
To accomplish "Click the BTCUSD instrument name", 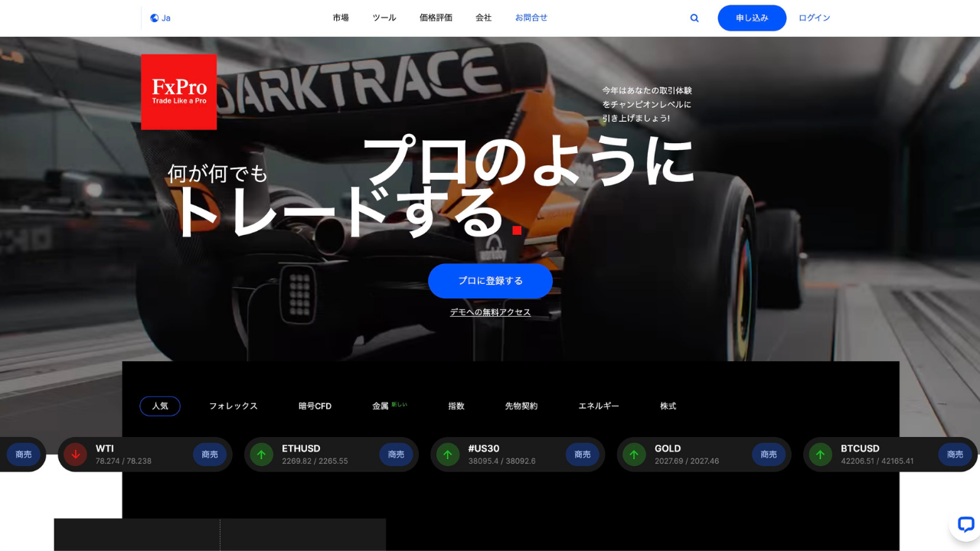I will pyautogui.click(x=860, y=448).
